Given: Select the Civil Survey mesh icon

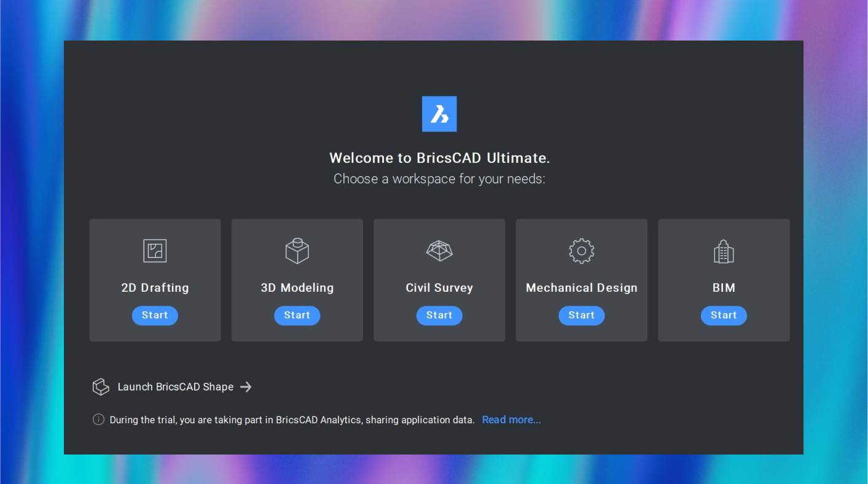Looking at the screenshot, I should [439, 251].
